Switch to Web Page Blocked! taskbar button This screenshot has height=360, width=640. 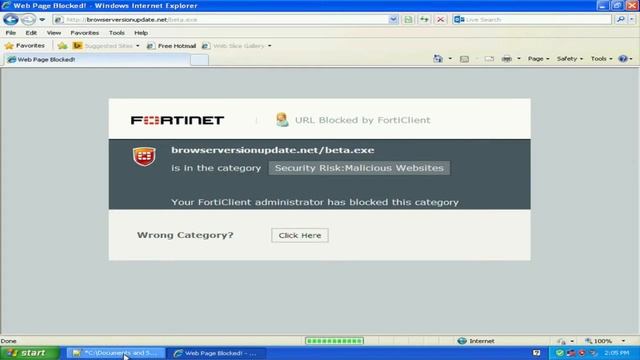tap(217, 353)
